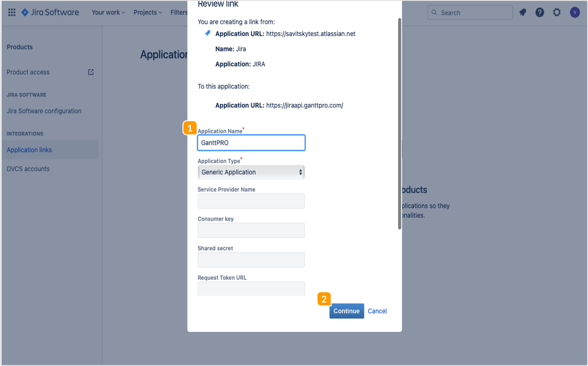The height and width of the screenshot is (366, 588).
Task: Click the Application Name field showing GanttPRO
Action: tap(251, 143)
